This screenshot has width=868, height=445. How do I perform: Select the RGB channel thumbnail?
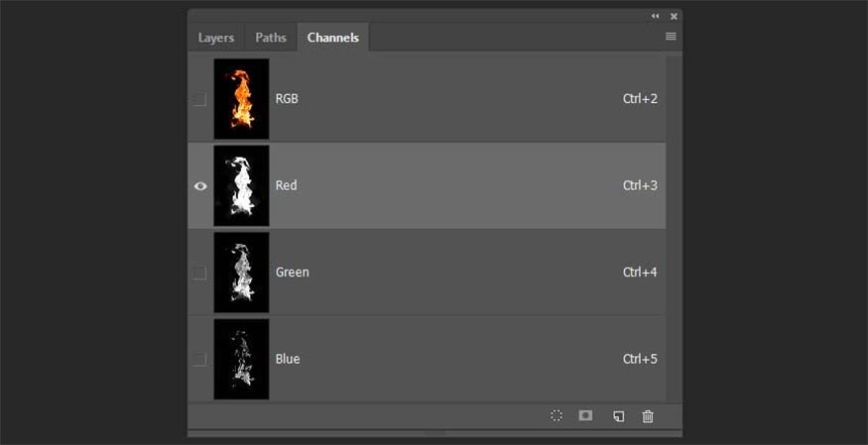point(241,99)
